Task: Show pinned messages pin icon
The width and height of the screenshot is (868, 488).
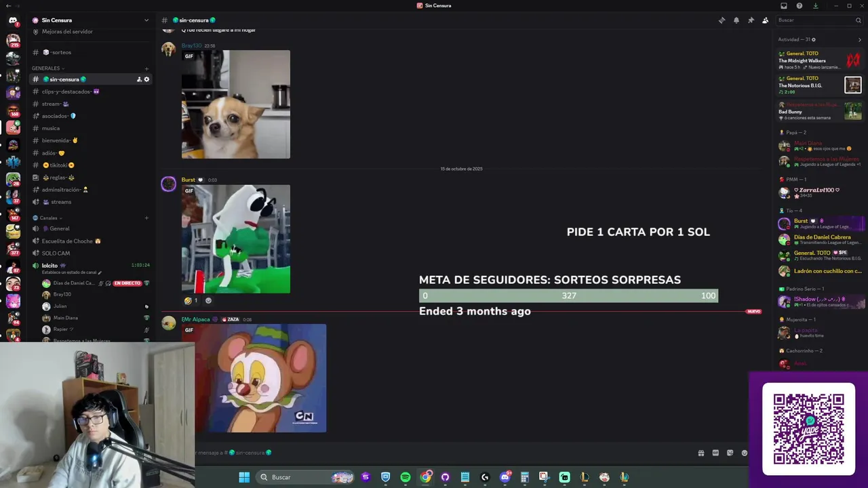Action: 751,20
